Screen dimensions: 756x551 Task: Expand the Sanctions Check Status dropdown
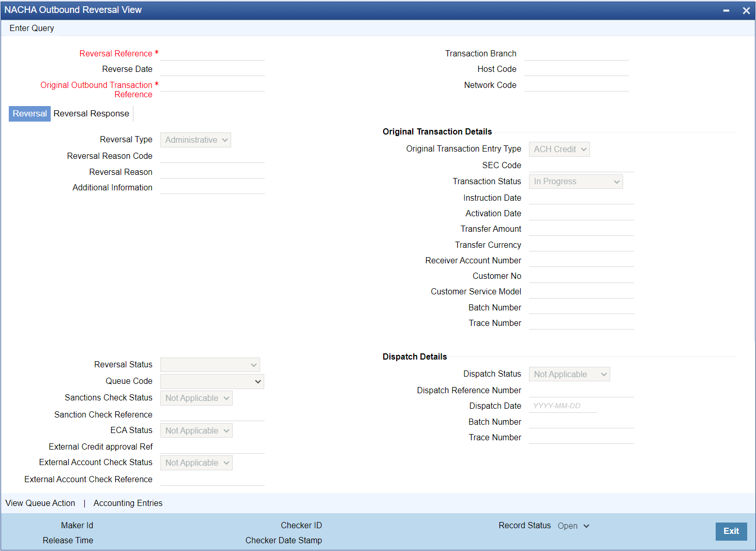click(196, 398)
